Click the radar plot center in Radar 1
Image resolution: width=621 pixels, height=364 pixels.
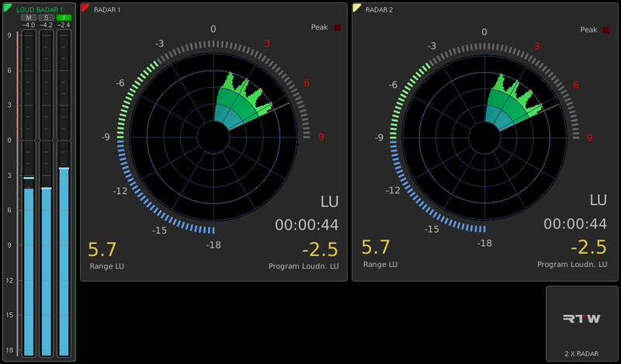coord(213,137)
